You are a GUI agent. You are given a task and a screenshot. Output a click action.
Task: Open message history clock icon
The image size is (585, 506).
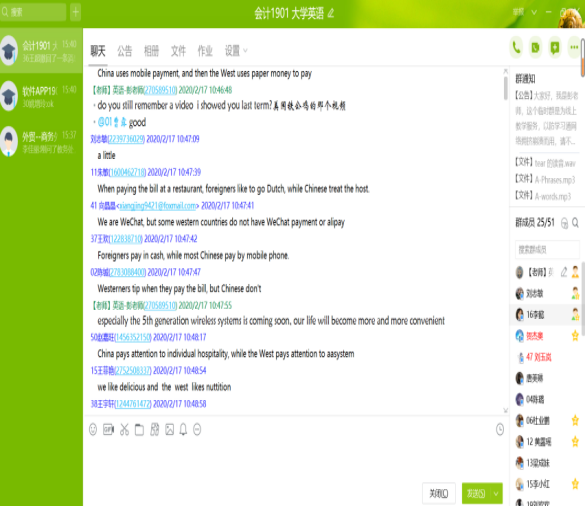500,430
